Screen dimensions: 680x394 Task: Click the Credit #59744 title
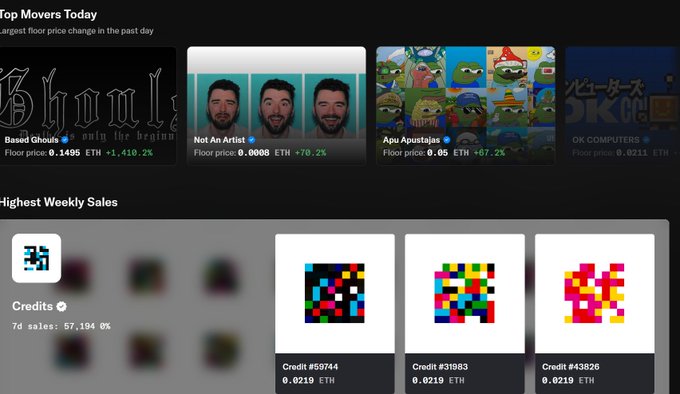310,367
